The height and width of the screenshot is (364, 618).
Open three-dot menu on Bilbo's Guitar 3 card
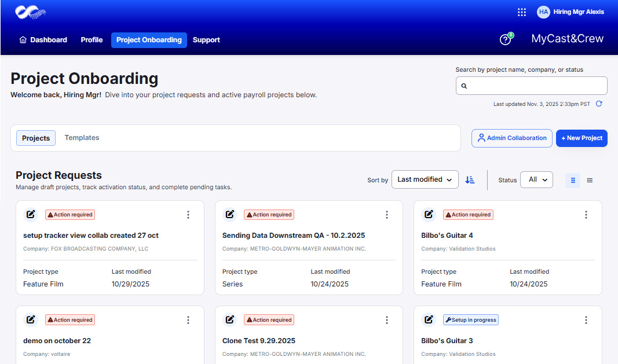(x=586, y=320)
